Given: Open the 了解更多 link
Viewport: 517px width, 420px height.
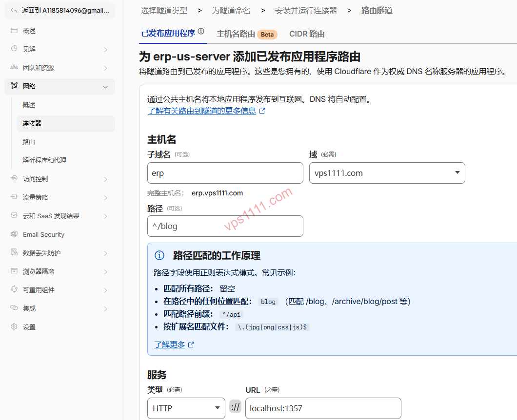Looking at the screenshot, I should coord(169,344).
